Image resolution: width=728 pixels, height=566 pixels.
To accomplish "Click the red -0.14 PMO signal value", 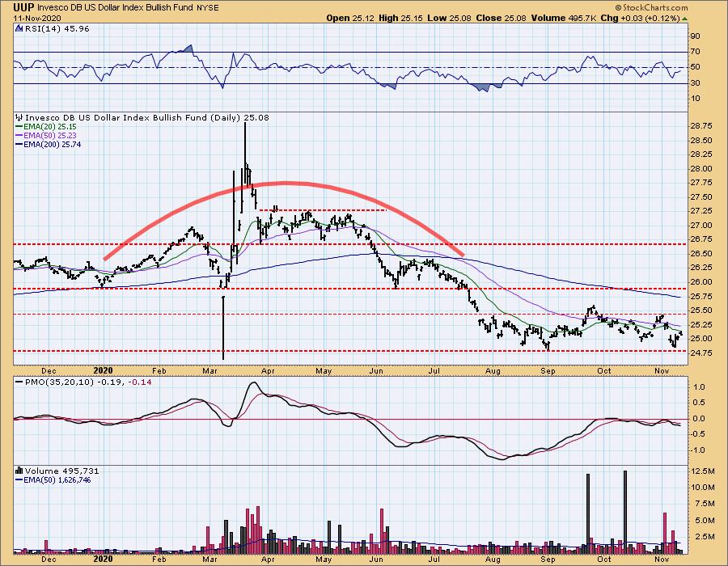I will tap(142, 382).
